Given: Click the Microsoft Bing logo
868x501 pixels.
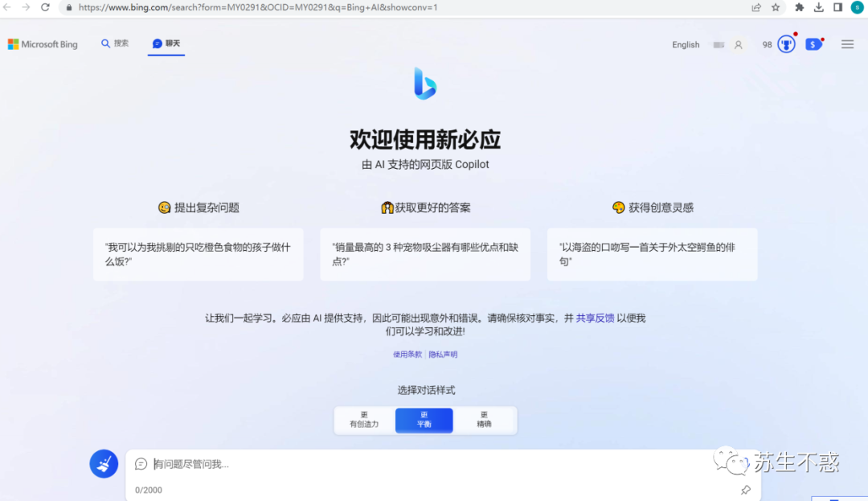Looking at the screenshot, I should 42,44.
